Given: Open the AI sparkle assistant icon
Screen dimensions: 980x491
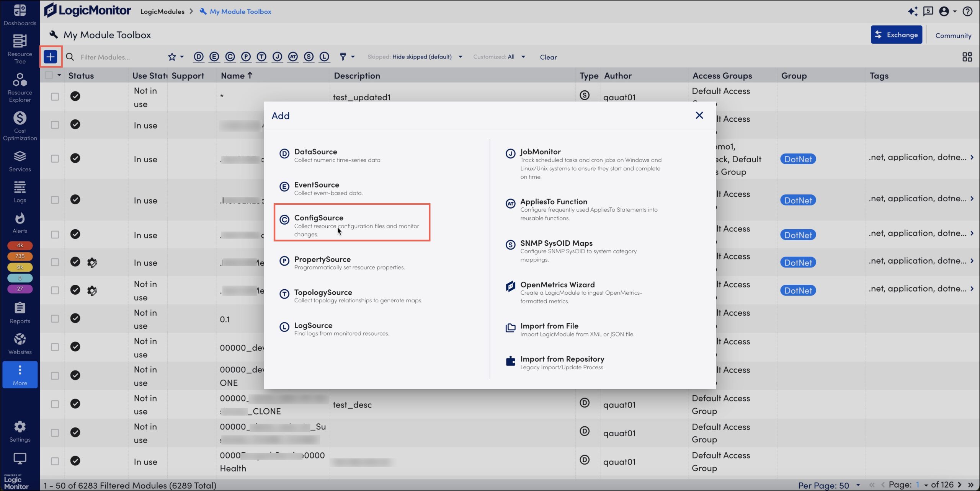Looking at the screenshot, I should (x=912, y=11).
